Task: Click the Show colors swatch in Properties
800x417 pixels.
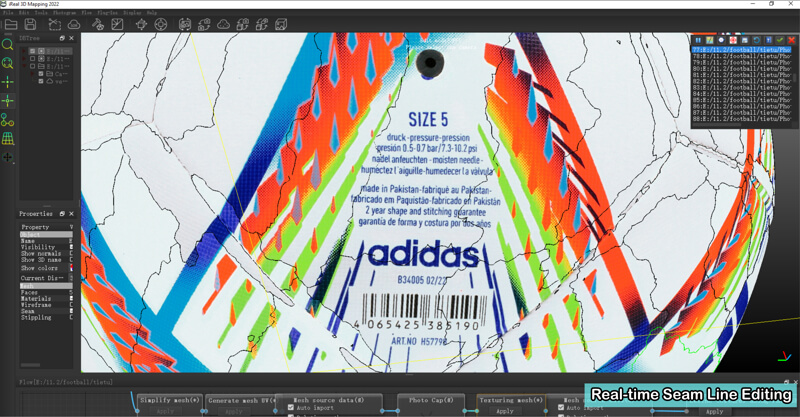Action: [71, 268]
